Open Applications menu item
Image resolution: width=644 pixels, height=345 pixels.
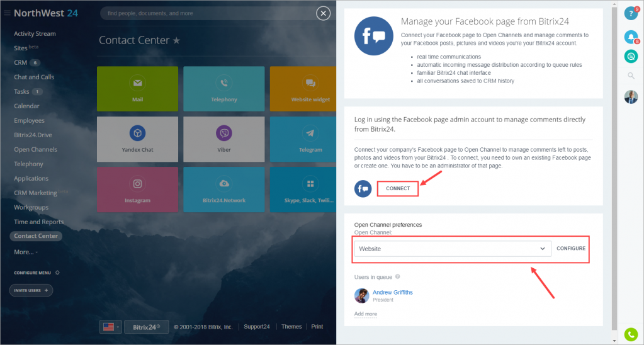tap(31, 178)
